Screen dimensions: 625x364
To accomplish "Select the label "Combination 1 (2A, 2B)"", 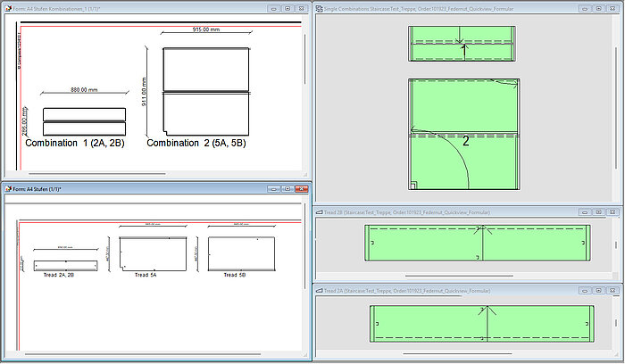I will 75,143.
